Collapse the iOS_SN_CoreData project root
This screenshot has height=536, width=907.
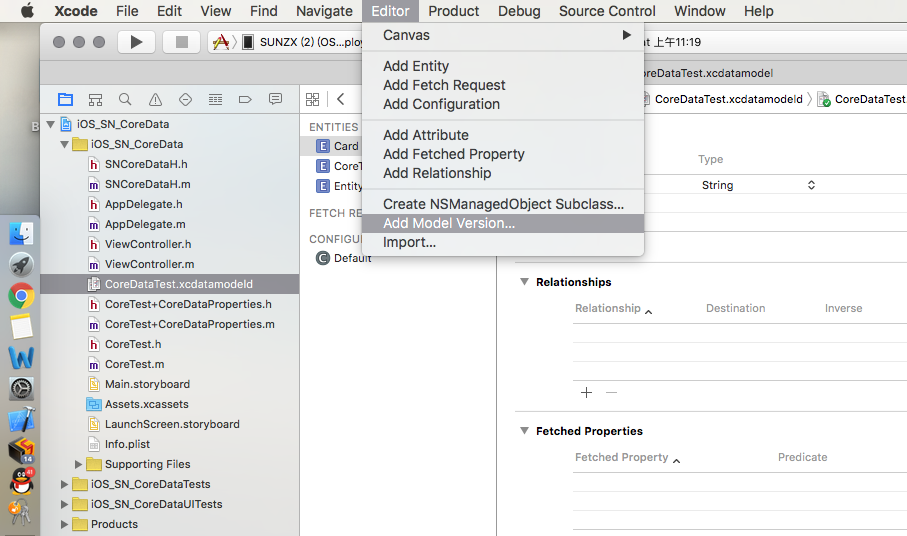[x=50, y=124]
